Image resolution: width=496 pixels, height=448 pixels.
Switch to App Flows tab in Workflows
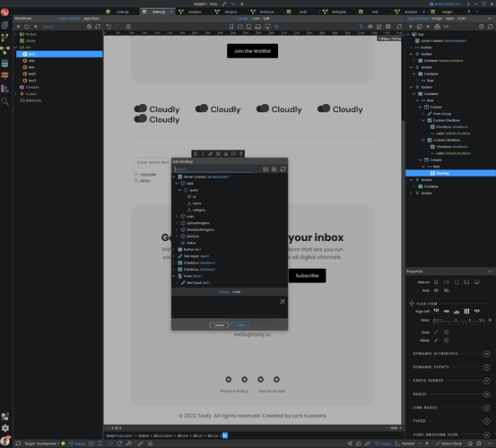tap(91, 18)
